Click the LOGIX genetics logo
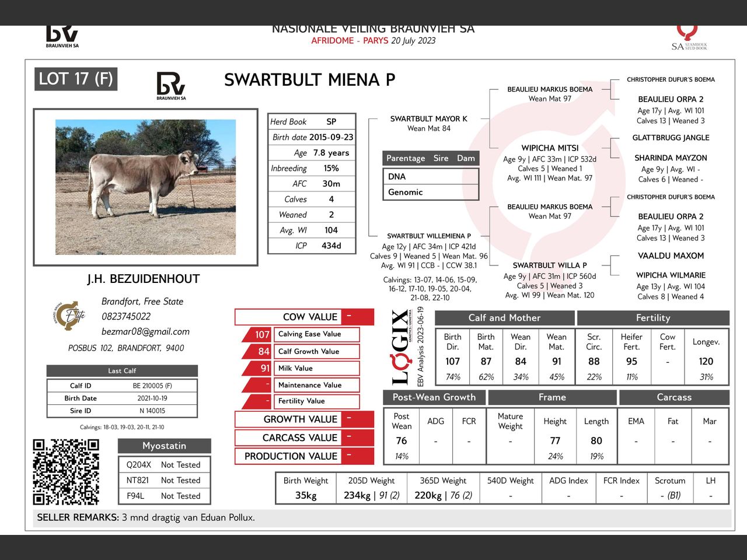Viewport: 747px width, 560px height. click(x=400, y=348)
